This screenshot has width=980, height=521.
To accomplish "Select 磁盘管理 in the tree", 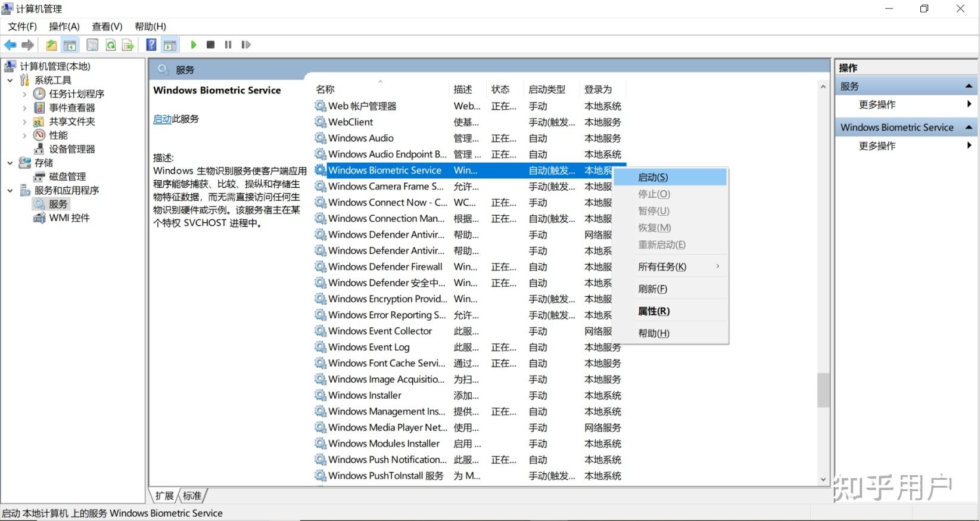I will 67,176.
